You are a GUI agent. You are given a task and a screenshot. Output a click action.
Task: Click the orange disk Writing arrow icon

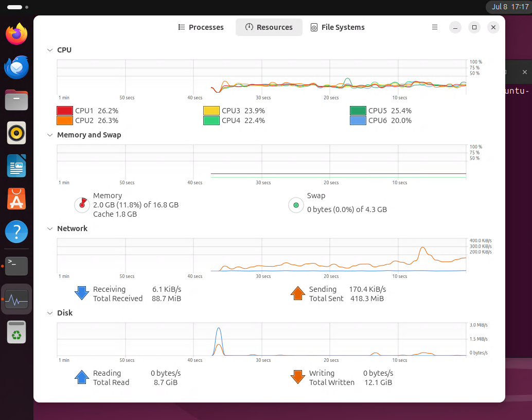tap(298, 377)
